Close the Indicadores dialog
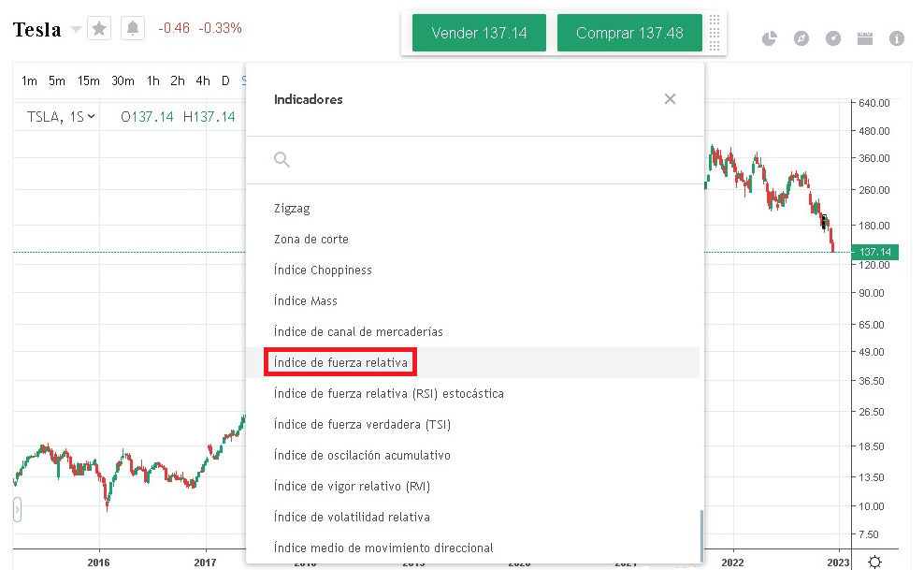This screenshot has height=570, width=924. (x=670, y=99)
